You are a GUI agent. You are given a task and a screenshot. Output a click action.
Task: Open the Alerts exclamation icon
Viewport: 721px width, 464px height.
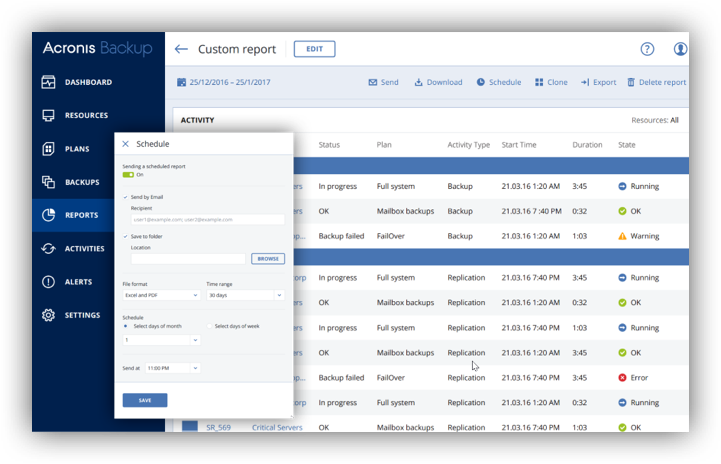pos(48,281)
